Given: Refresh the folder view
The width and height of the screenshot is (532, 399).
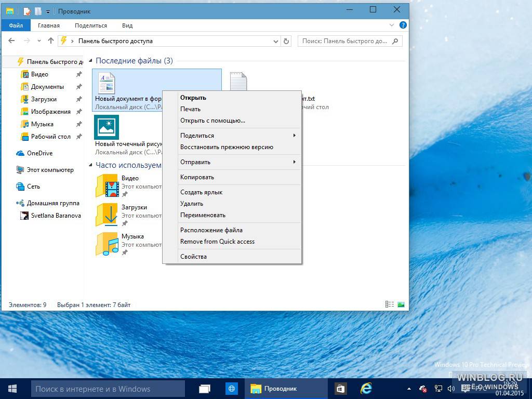Looking at the screenshot, I should click(x=286, y=41).
